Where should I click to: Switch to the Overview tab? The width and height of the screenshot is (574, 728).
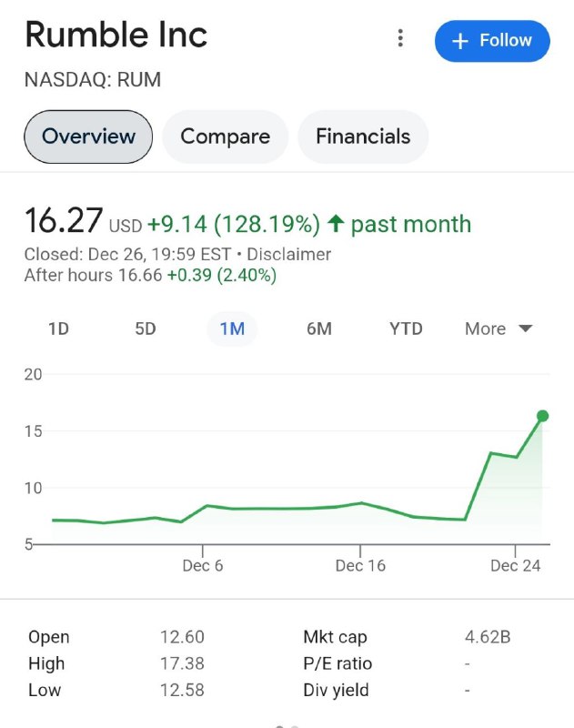[88, 136]
